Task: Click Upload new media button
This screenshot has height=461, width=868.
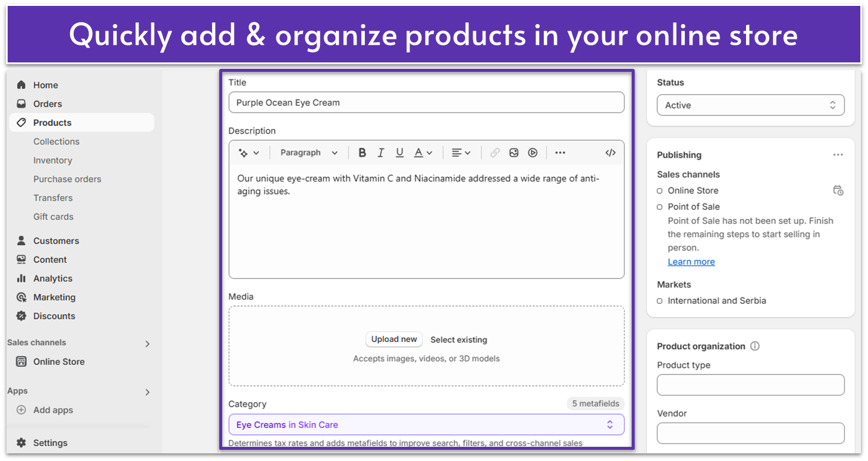Action: pyautogui.click(x=394, y=339)
